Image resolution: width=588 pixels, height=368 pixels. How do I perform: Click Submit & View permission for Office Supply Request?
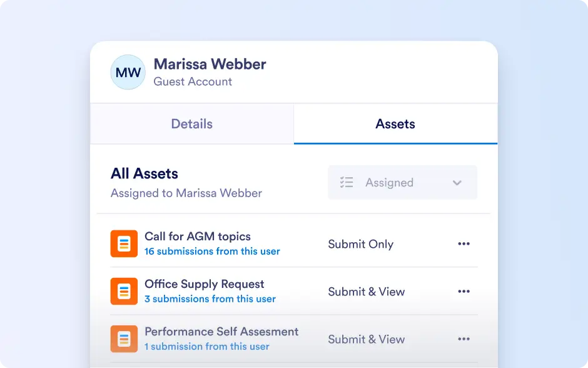point(367,292)
